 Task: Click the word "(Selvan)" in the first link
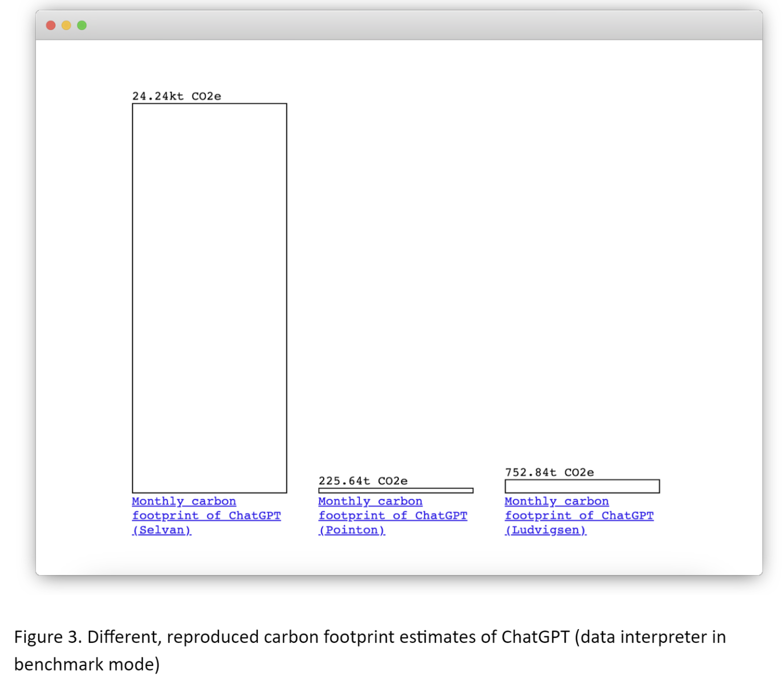pyautogui.click(x=161, y=530)
